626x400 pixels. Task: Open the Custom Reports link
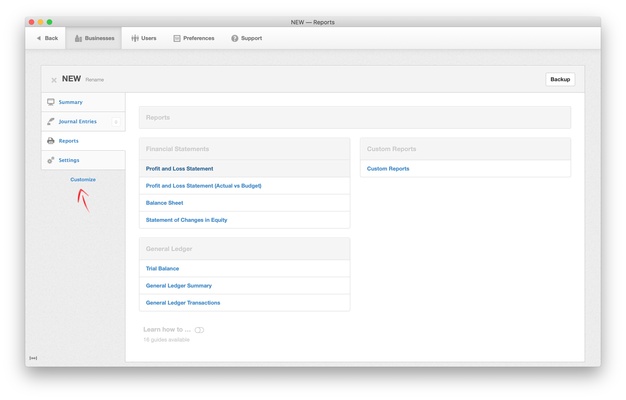coord(388,169)
